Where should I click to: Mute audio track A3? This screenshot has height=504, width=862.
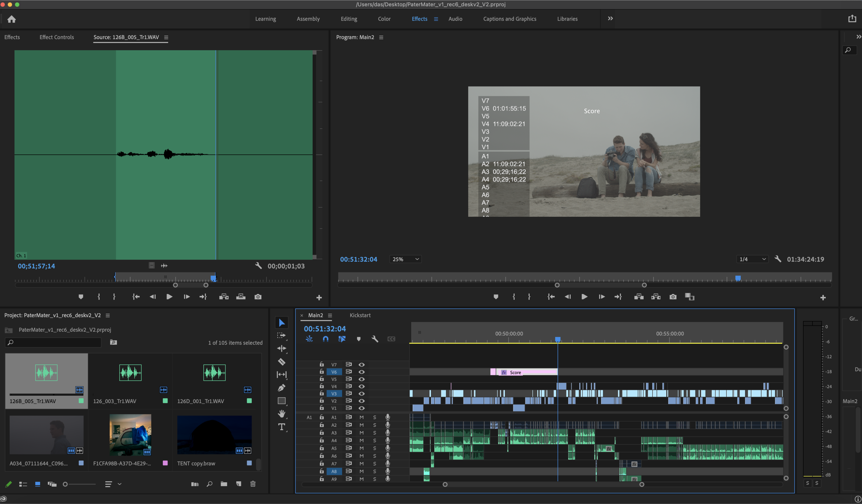click(361, 433)
